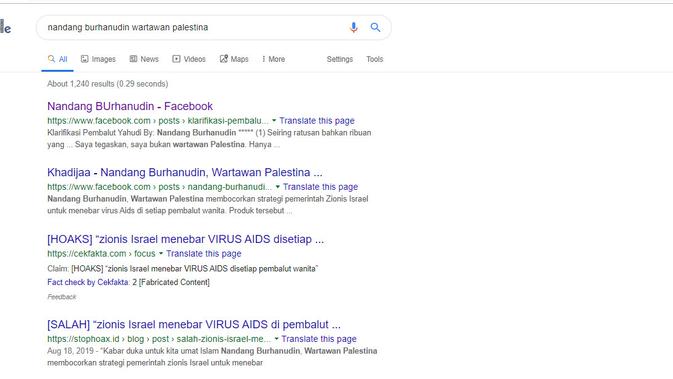
Task: Click the 'Fact check by Cekfakta' link
Action: (88, 282)
